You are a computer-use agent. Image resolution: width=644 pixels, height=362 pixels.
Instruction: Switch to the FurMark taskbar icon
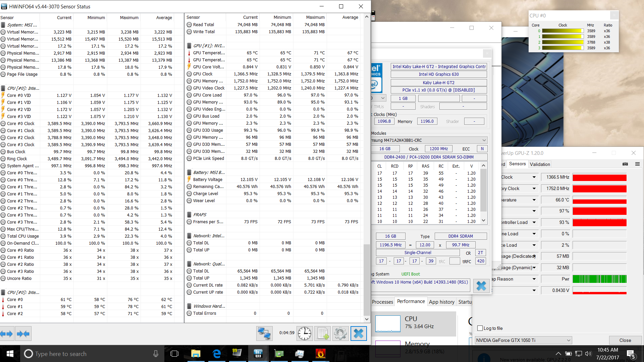(x=320, y=354)
